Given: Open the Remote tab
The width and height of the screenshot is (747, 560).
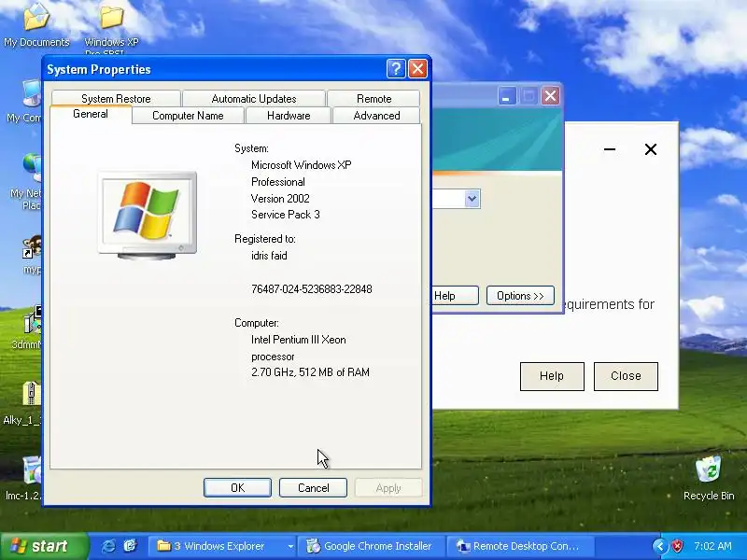Looking at the screenshot, I should tap(374, 99).
